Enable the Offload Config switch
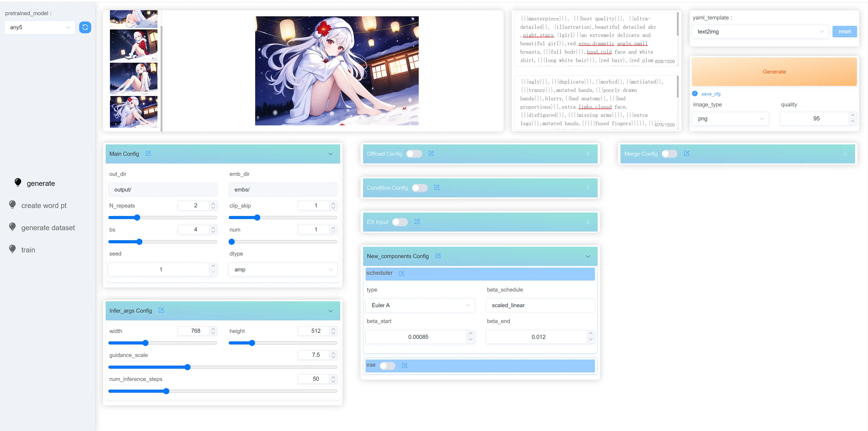The height and width of the screenshot is (431, 868). coord(414,154)
